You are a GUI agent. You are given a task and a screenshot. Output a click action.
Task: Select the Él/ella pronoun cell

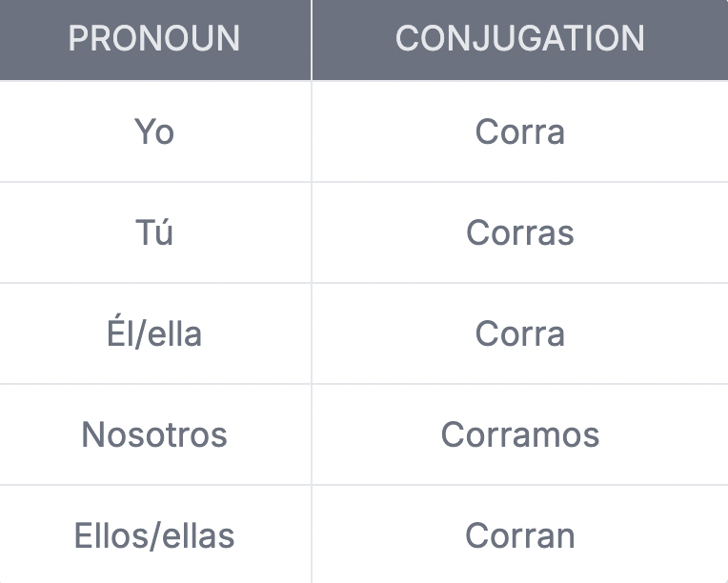(155, 333)
